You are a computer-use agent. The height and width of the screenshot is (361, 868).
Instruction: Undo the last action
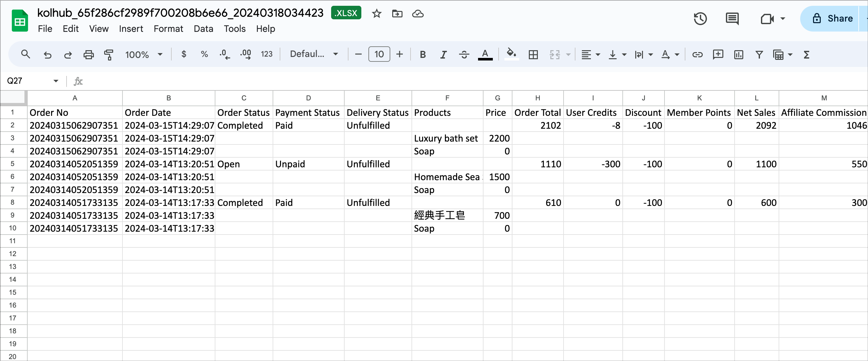click(48, 54)
